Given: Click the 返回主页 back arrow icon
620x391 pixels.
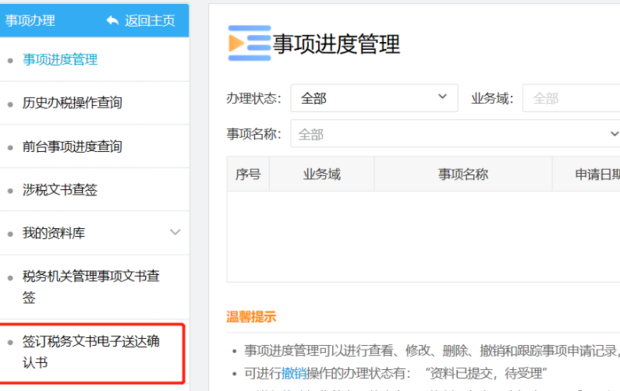Looking at the screenshot, I should pyautogui.click(x=113, y=20).
